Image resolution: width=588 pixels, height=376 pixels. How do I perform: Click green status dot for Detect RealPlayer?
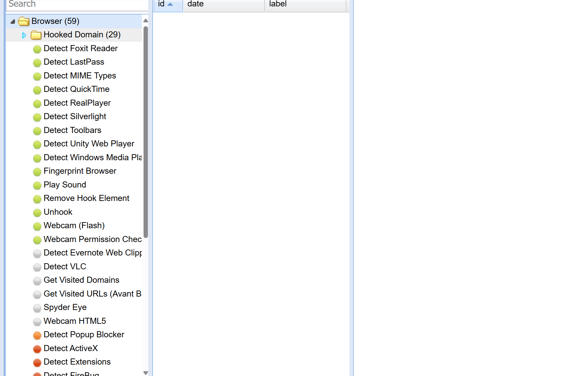pyautogui.click(x=37, y=104)
